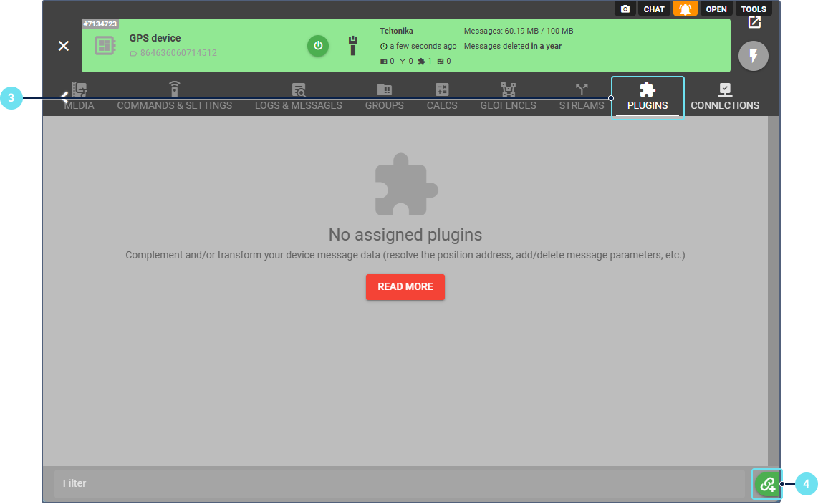Focus the Filter input field
This screenshot has height=504, width=818.
(x=398, y=484)
